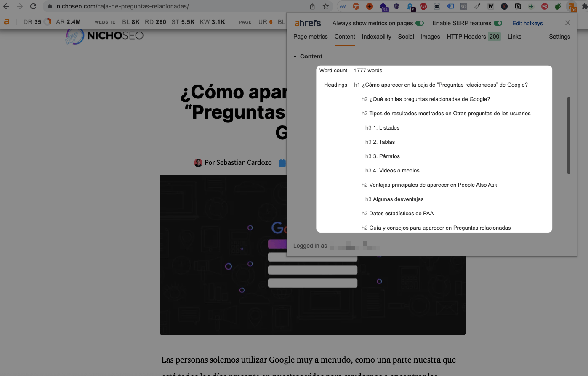Click the Ahrefs panel vertical scrollbar
Screen dimensions: 588x376
click(569, 135)
